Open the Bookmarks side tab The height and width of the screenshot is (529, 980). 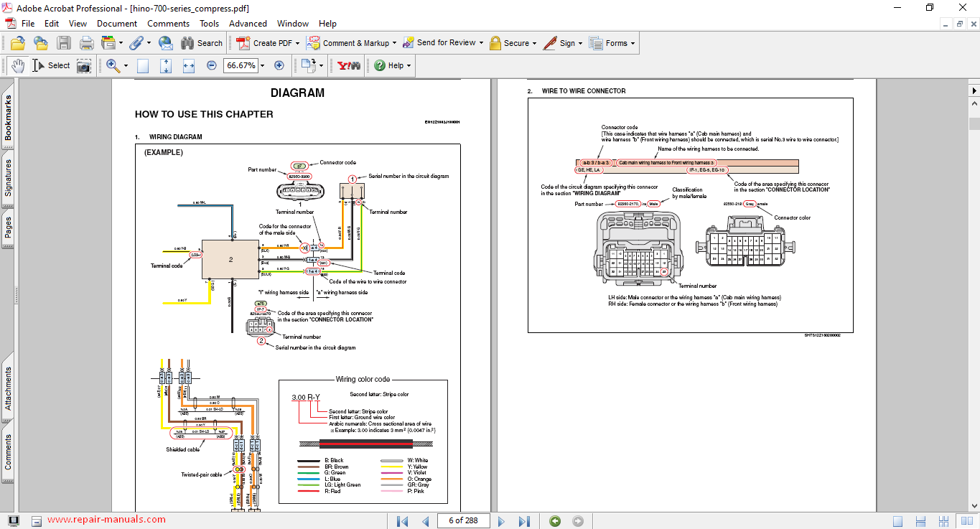(8, 118)
